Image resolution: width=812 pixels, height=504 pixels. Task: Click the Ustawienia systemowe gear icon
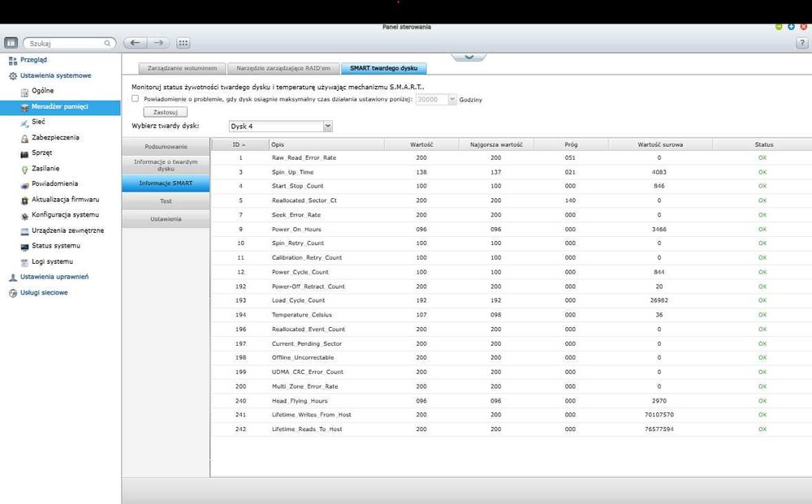[x=13, y=76]
